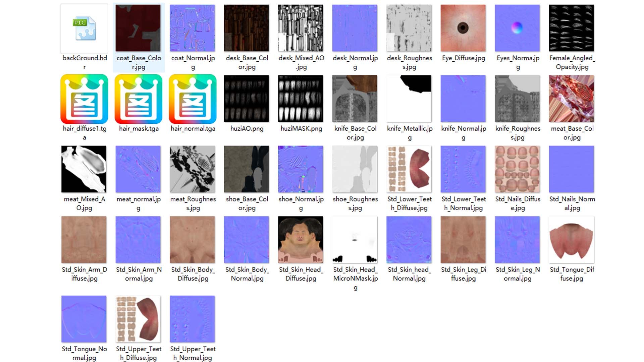Select the Std_Upper_Teeth_Diffuse.jpg thumbnail
Image resolution: width=644 pixels, height=362 pixels.
tap(138, 319)
